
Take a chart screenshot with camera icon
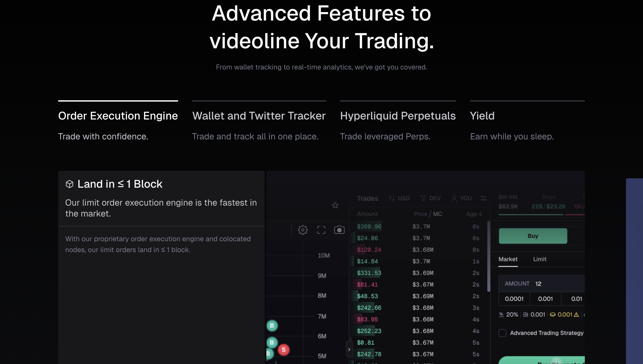pyautogui.click(x=339, y=230)
